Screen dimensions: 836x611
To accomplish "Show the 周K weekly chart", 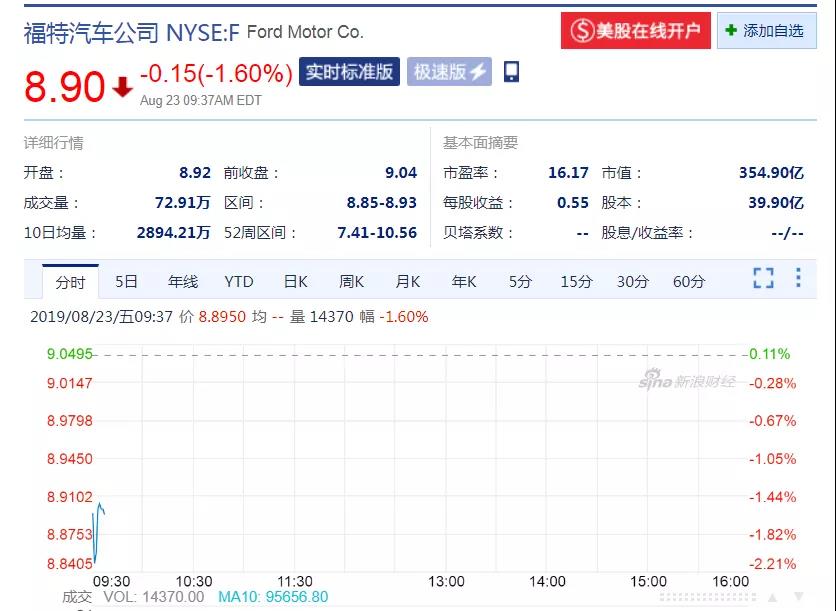I will click(351, 282).
